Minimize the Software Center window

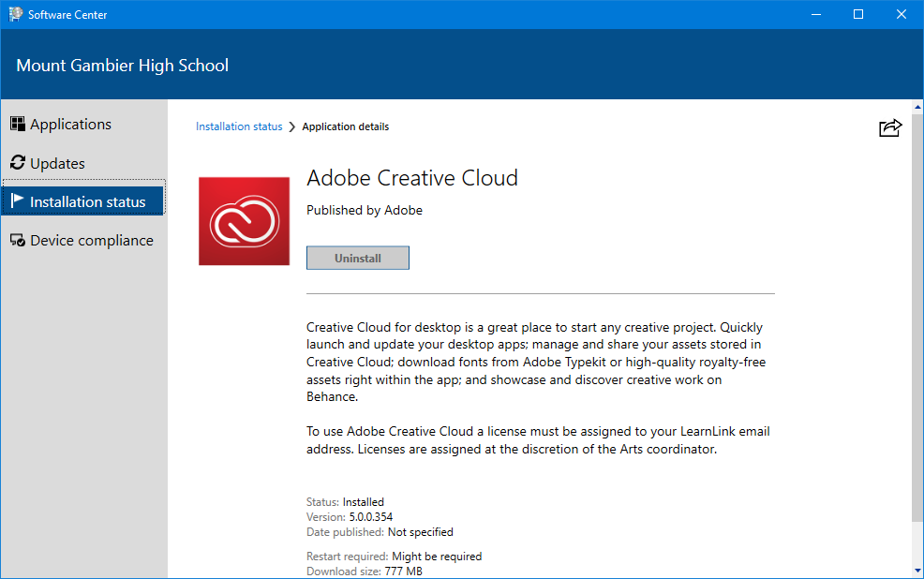[816, 14]
